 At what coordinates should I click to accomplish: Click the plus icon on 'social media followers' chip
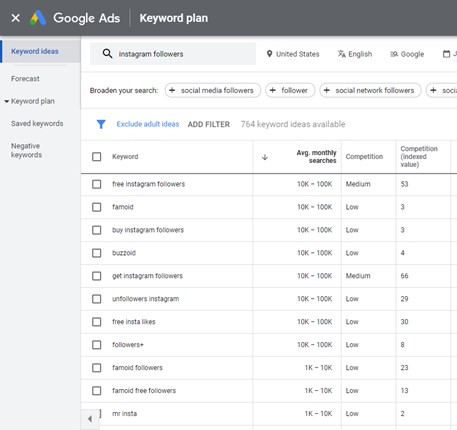[x=172, y=90]
